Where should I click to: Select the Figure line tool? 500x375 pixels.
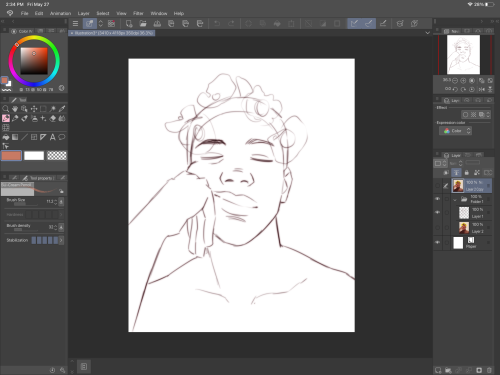pyautogui.click(x=24, y=137)
